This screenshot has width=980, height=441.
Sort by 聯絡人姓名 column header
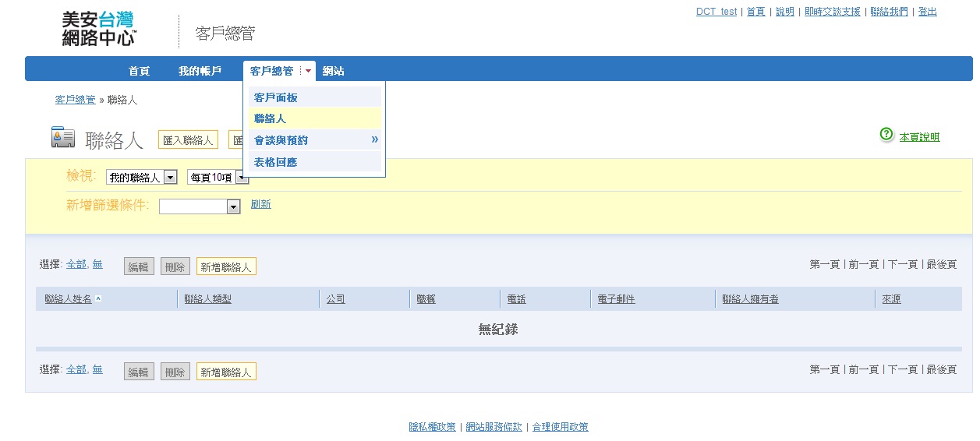69,299
